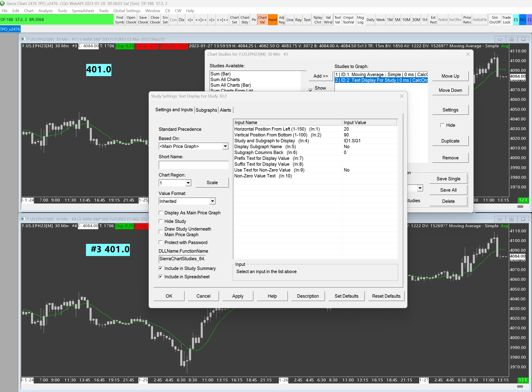Screen dimensions: 532x392
Task: Expand the Based On dropdown
Action: 225,146
